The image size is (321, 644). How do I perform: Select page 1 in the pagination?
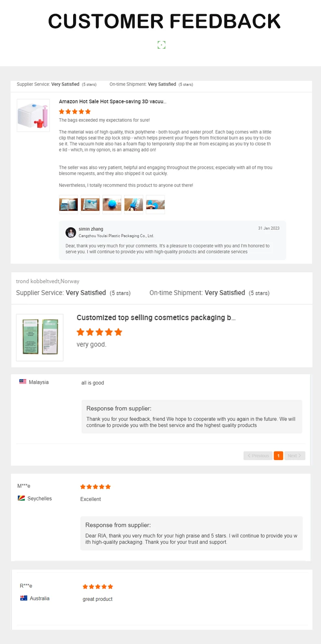coord(278,456)
